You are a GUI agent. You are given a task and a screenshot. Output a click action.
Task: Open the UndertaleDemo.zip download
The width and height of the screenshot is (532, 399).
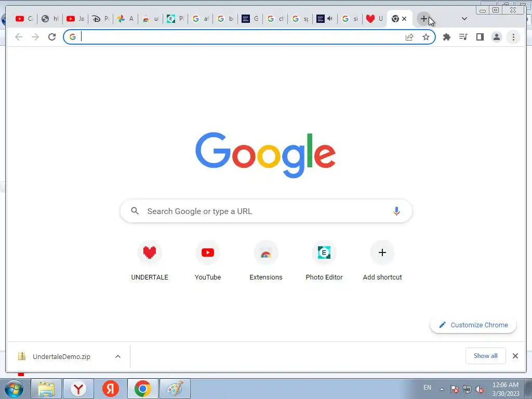coord(61,356)
